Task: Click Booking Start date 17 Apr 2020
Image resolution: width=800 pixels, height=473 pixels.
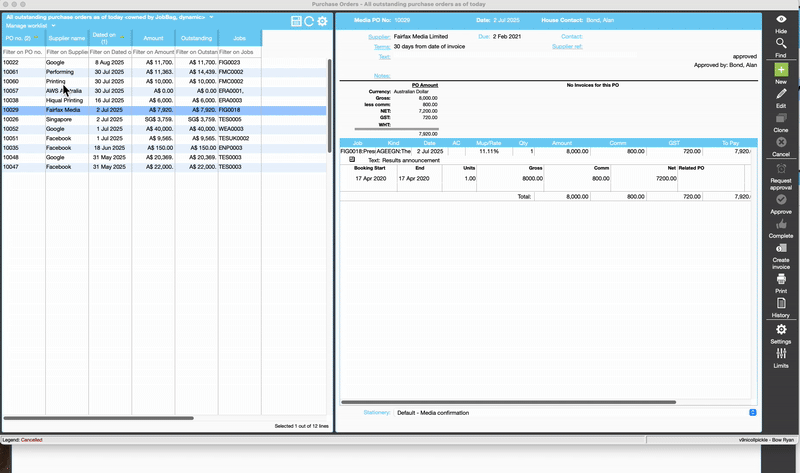Action: [370, 179]
